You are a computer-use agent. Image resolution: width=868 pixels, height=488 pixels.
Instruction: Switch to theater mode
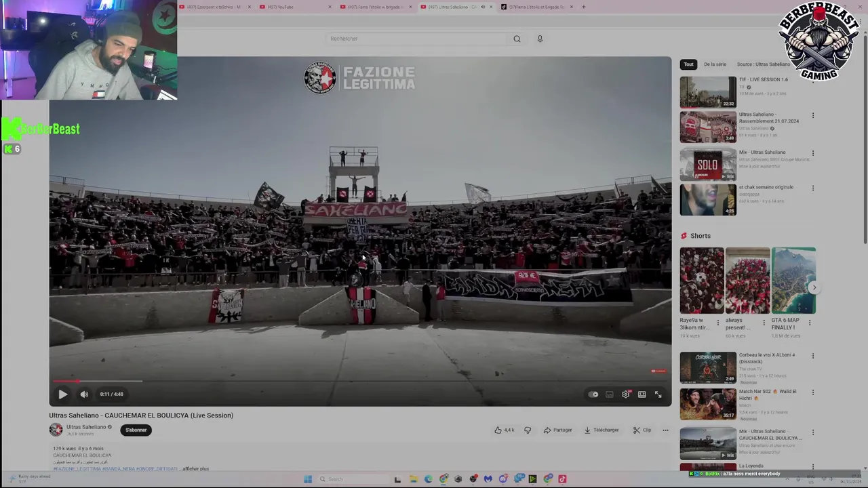(x=642, y=394)
